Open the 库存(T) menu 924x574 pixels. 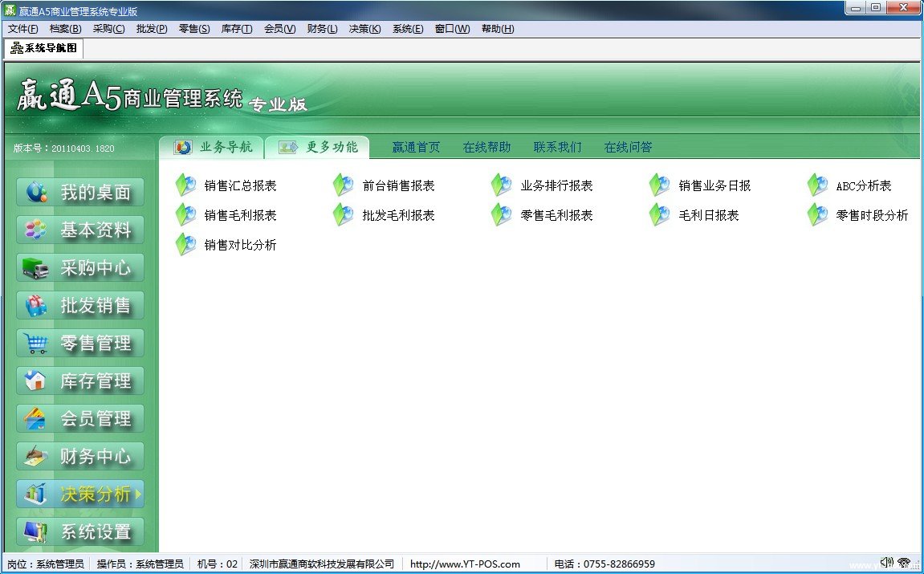pos(237,28)
